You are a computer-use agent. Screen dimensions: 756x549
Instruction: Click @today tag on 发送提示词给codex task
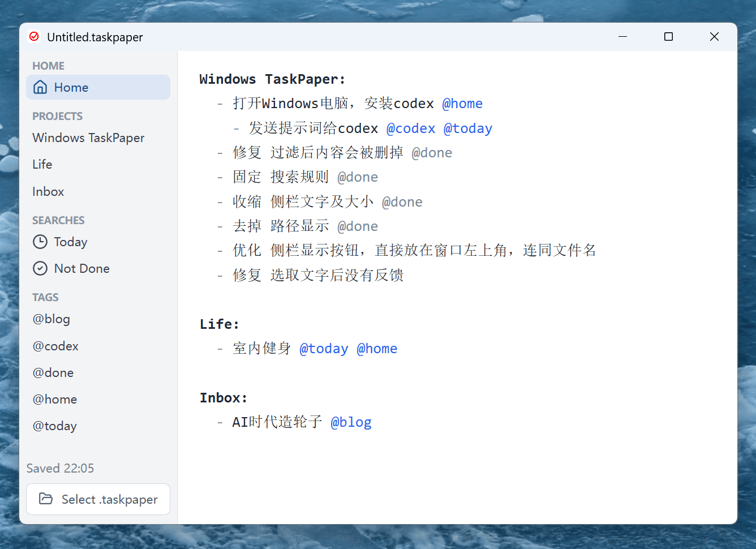468,128
